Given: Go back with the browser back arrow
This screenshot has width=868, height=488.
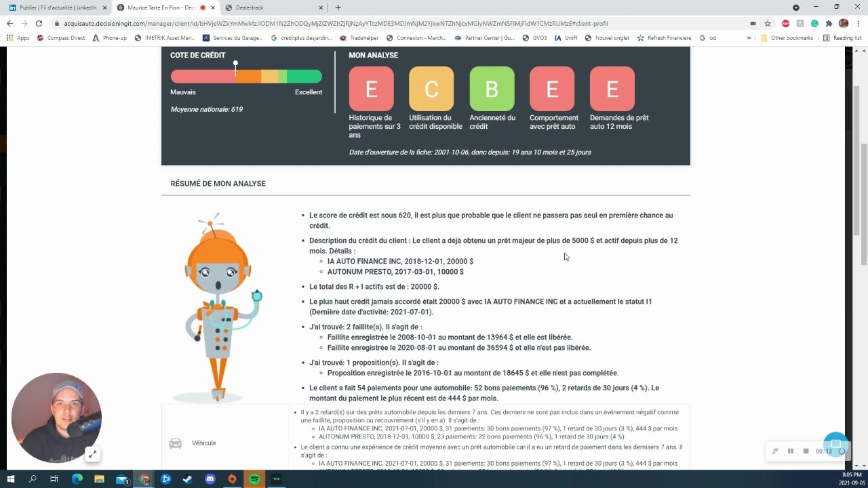Looking at the screenshot, I should pos(9,23).
